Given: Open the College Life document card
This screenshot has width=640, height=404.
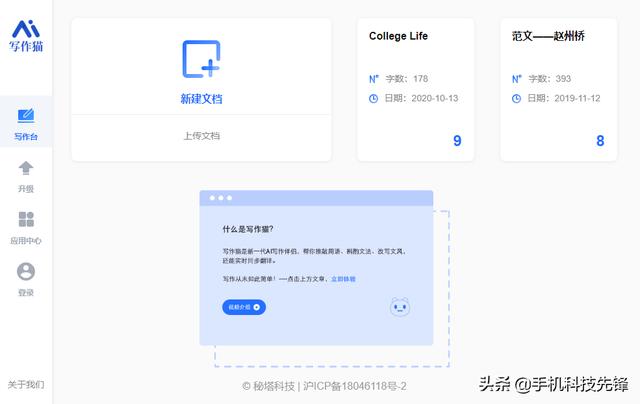Looking at the screenshot, I should click(416, 89).
